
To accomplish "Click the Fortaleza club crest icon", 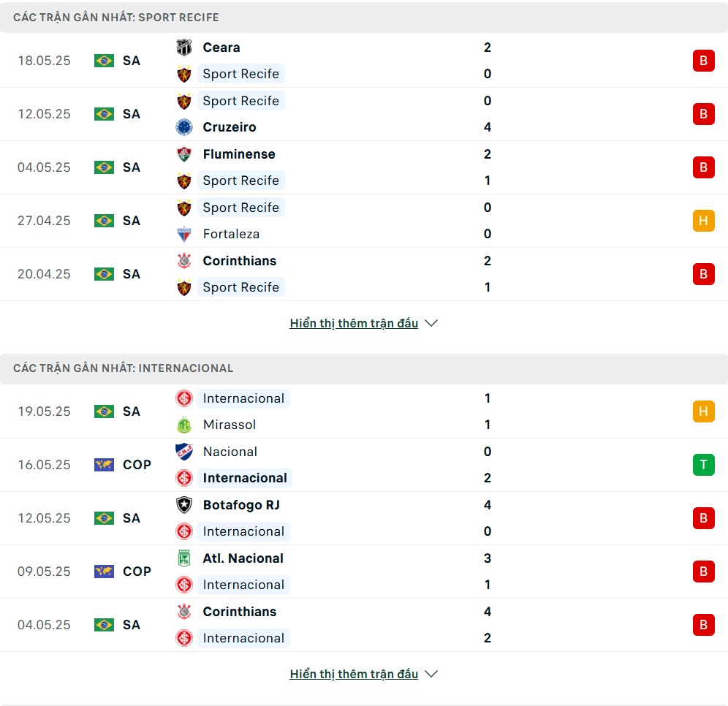I will pos(184,234).
